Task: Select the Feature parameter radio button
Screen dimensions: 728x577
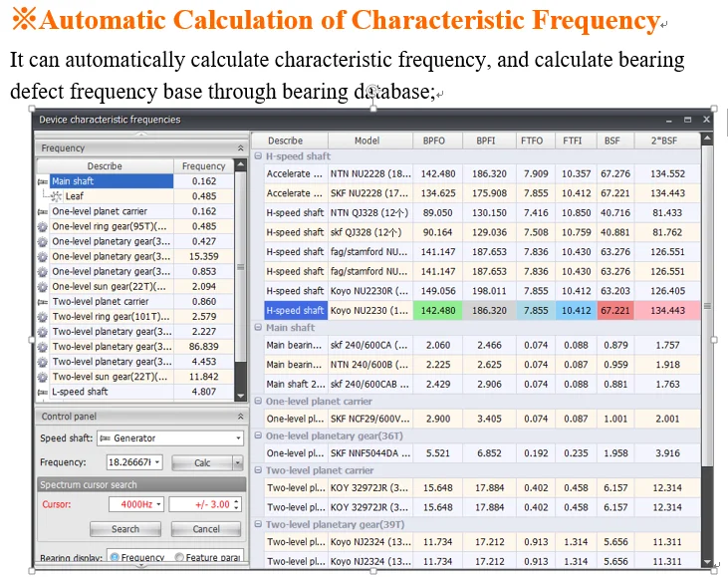Action: click(x=179, y=558)
